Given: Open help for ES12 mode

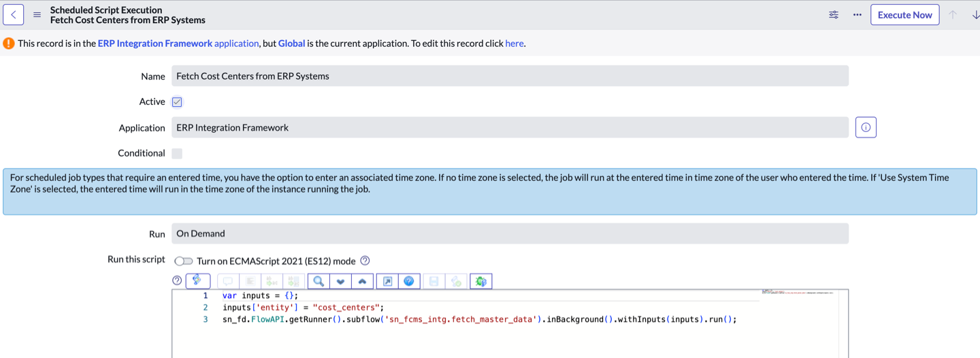Looking at the screenshot, I should [x=365, y=261].
